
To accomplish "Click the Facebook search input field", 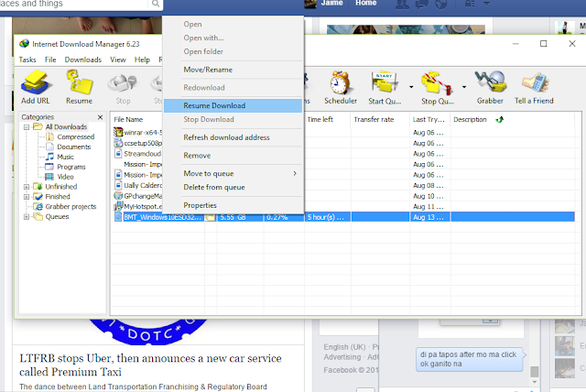I will tap(74, 4).
